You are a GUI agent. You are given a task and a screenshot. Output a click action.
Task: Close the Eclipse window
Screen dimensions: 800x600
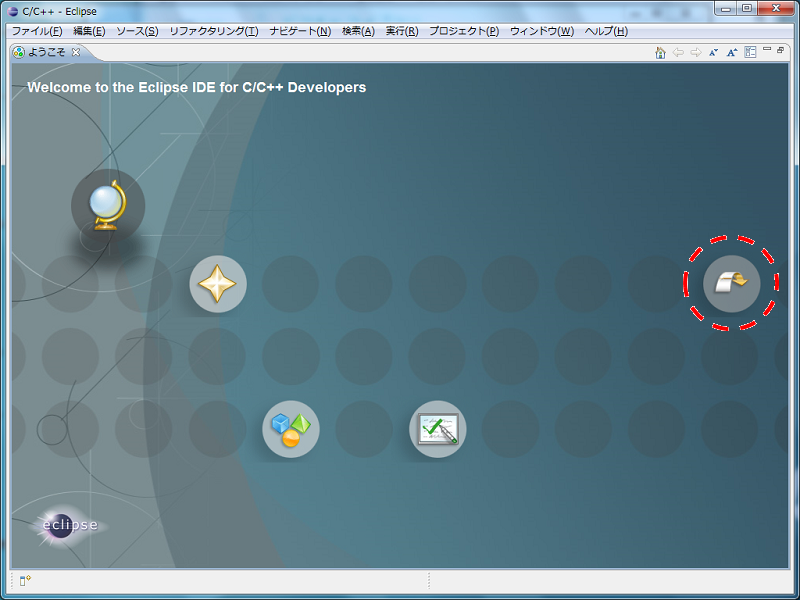776,9
